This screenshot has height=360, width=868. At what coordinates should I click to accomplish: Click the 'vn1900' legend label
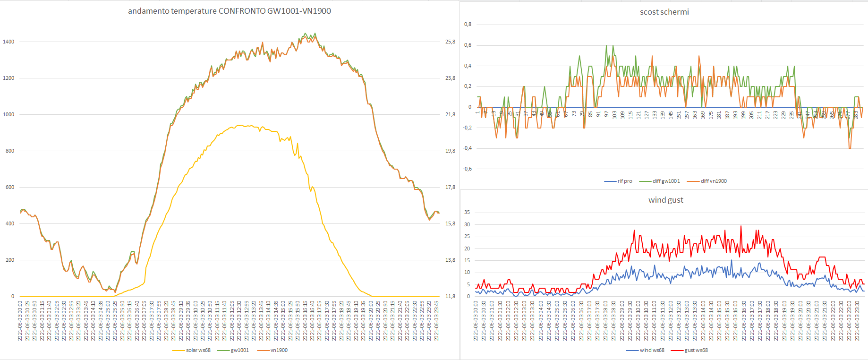point(279,350)
